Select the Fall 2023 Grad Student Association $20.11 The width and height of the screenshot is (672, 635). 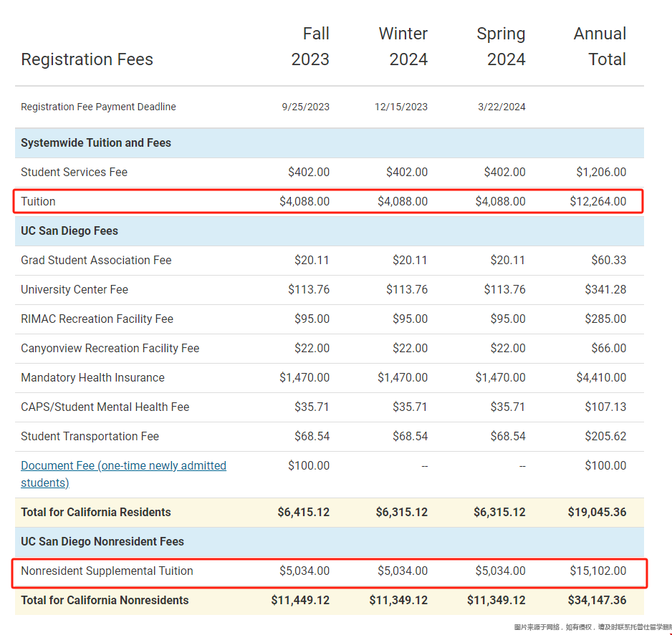(x=312, y=260)
